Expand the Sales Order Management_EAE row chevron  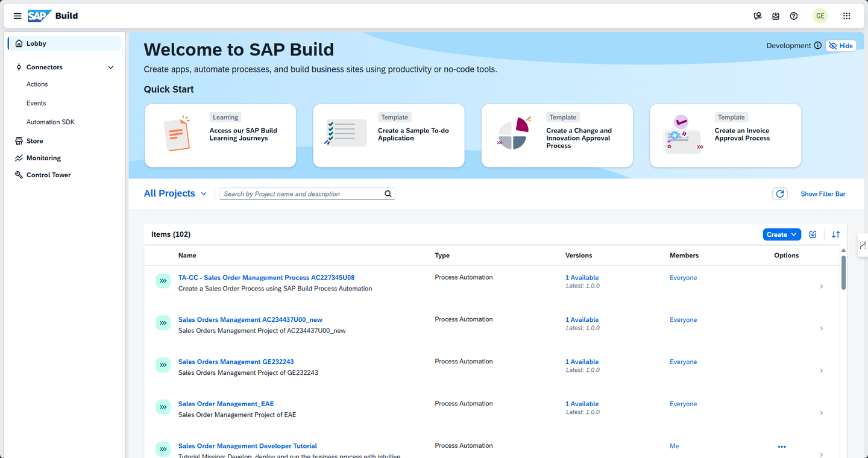pos(822,413)
